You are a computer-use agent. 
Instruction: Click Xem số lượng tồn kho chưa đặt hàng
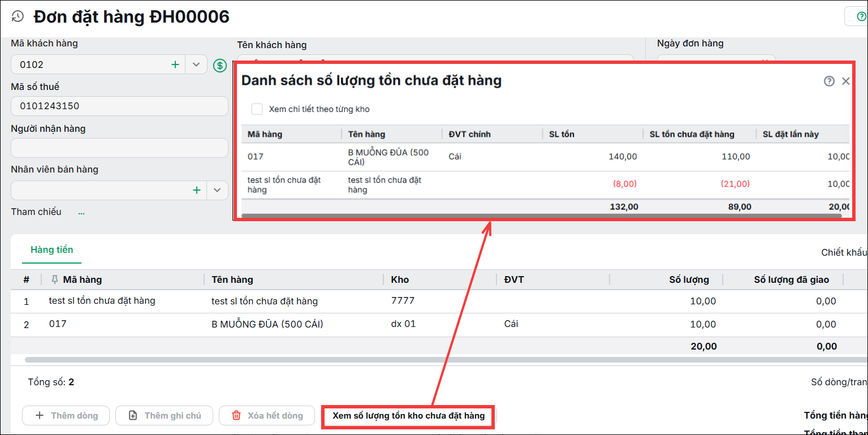tap(408, 416)
